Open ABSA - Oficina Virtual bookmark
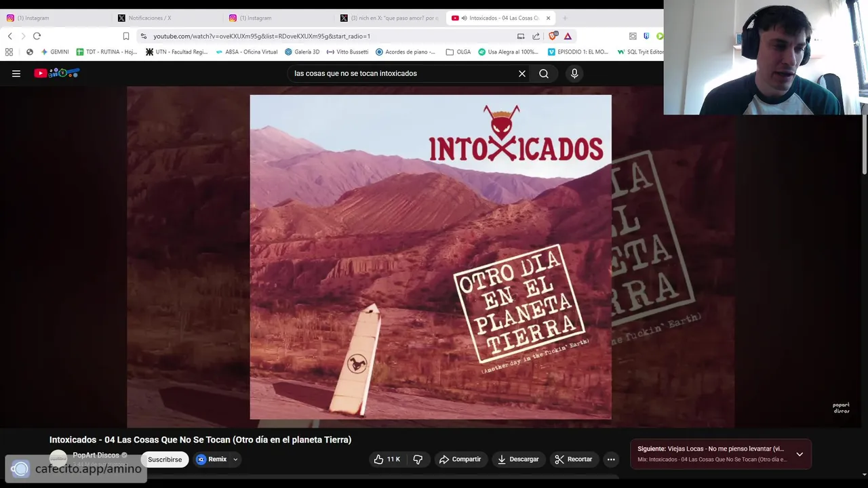This screenshot has width=868, height=488. 246,52
